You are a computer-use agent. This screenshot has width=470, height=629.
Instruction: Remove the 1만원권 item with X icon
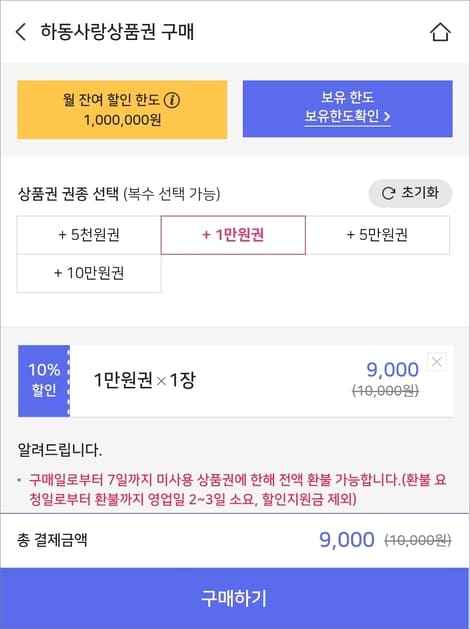(x=437, y=362)
